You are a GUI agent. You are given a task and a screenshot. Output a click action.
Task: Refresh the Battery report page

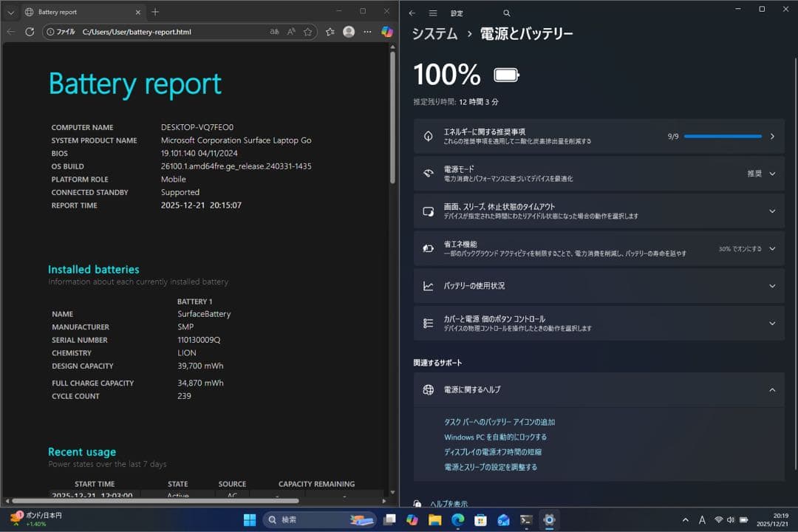click(x=30, y=32)
